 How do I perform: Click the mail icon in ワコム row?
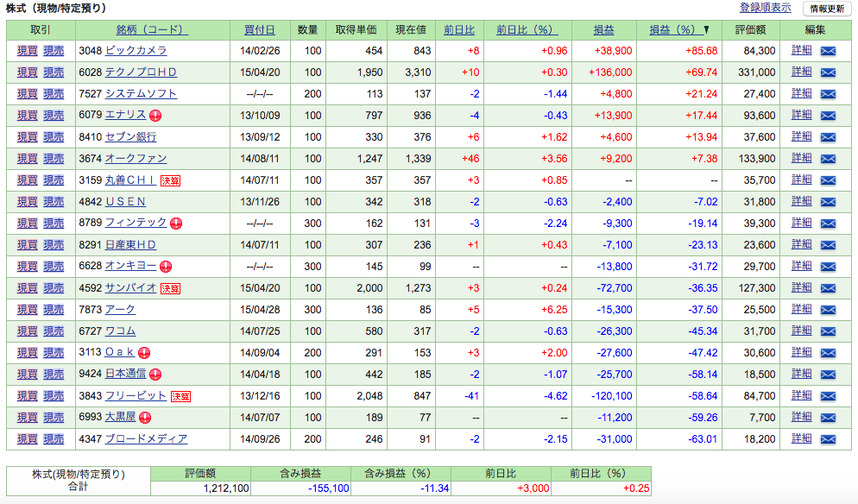tap(828, 331)
